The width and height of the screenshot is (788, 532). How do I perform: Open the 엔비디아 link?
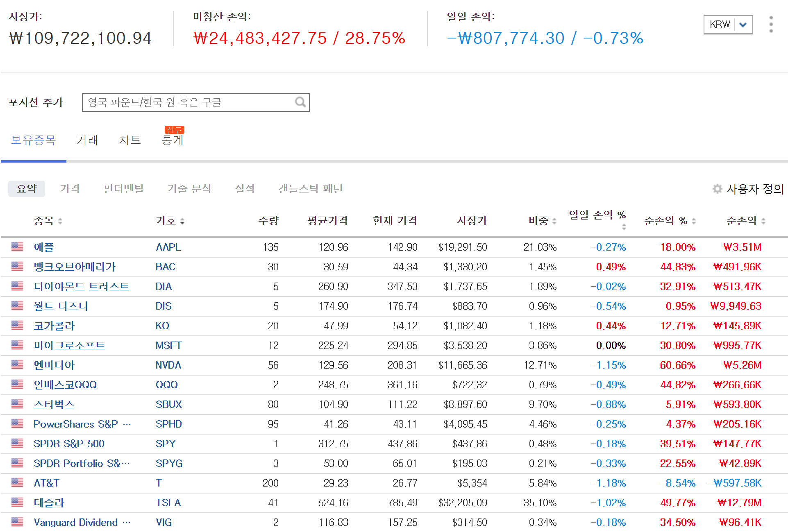click(x=54, y=365)
